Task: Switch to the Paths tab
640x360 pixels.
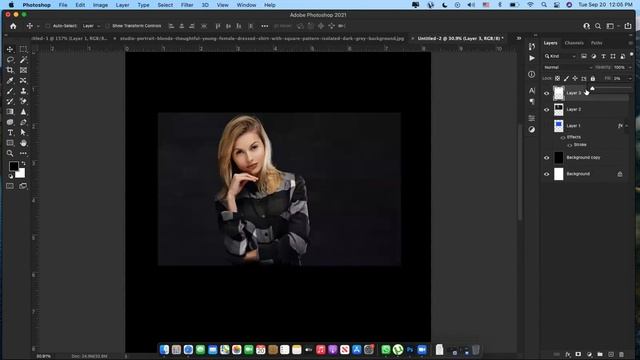Action: [596, 43]
